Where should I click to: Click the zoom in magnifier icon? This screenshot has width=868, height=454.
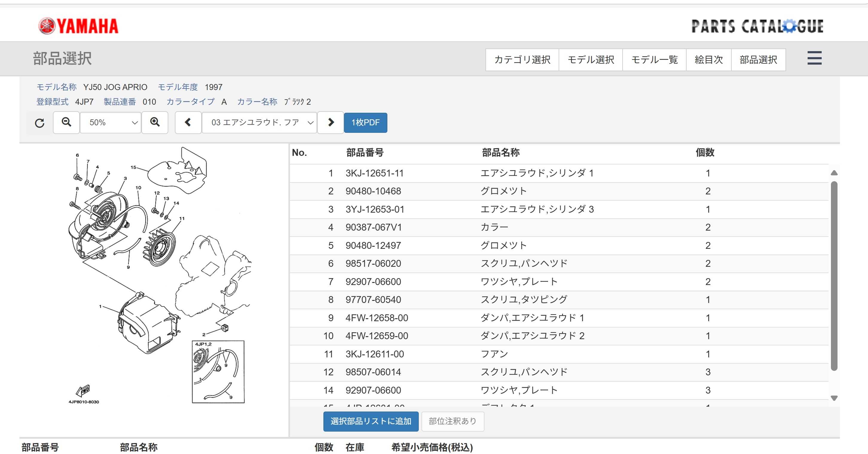point(155,123)
